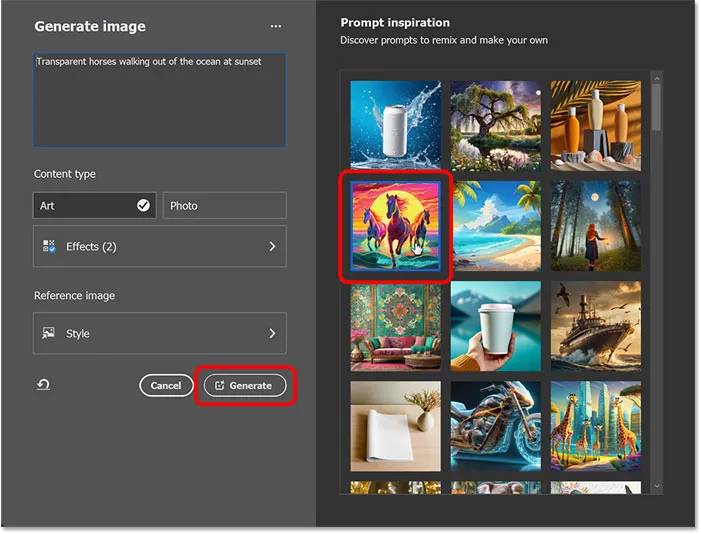Select the Photo content type
This screenshot has height=534, width=701.
(x=224, y=205)
